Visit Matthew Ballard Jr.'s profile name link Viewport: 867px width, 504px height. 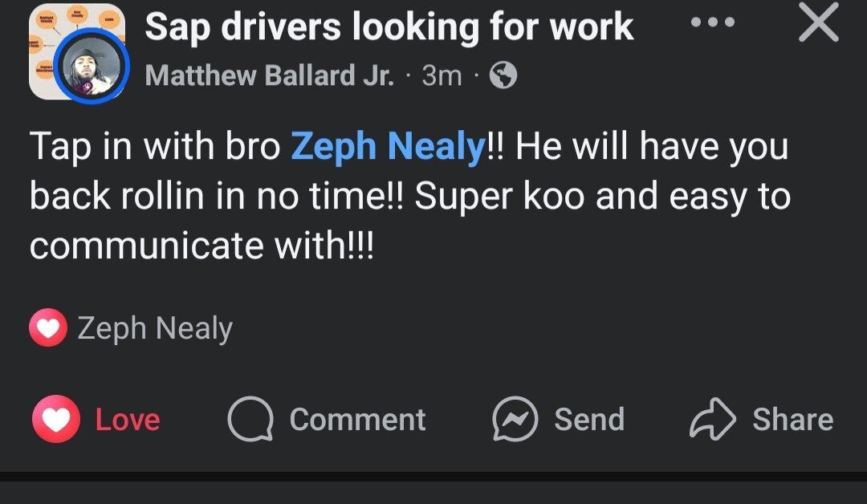[x=270, y=76]
